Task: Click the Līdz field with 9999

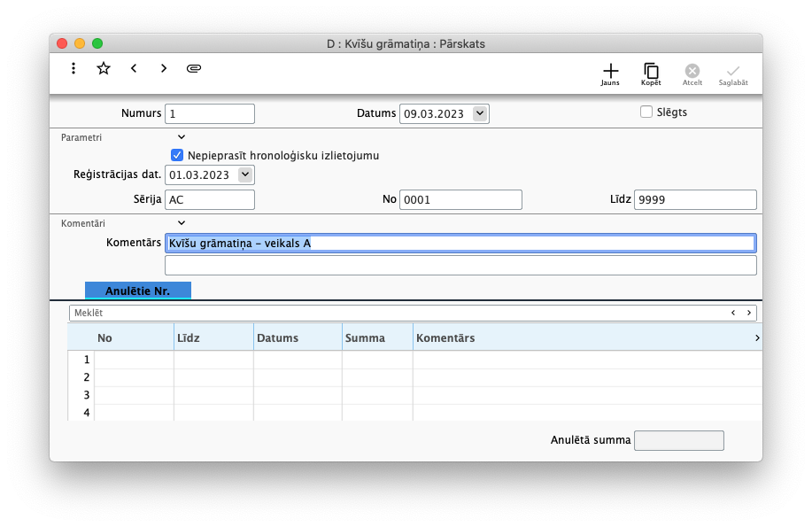Action: click(695, 199)
